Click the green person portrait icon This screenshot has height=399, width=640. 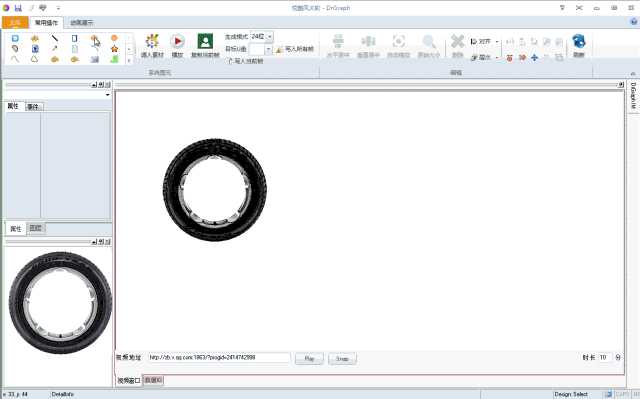click(x=205, y=41)
